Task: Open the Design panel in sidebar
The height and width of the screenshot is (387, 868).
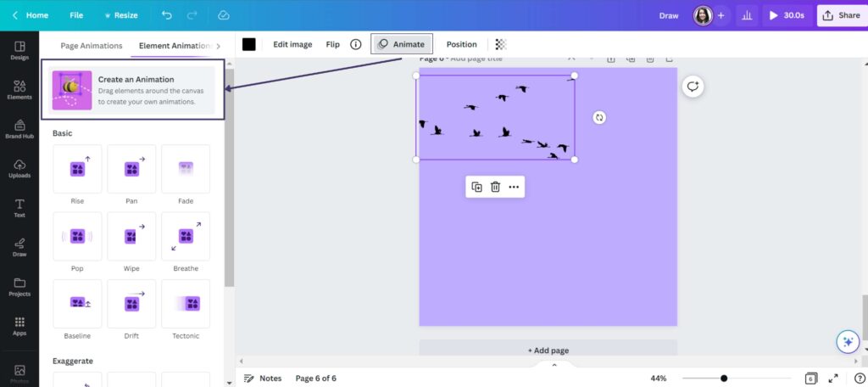Action: (x=19, y=50)
